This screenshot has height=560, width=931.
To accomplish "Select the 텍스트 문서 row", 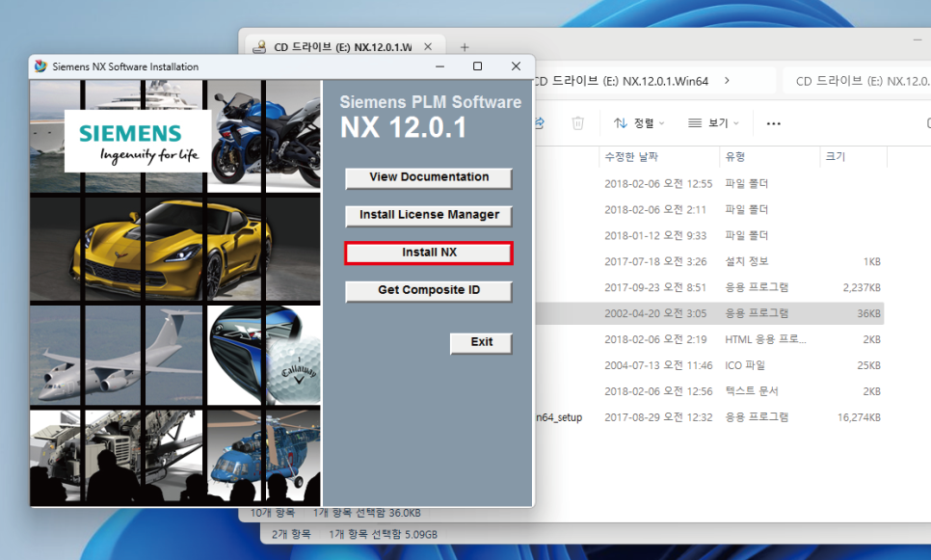I will tap(709, 391).
